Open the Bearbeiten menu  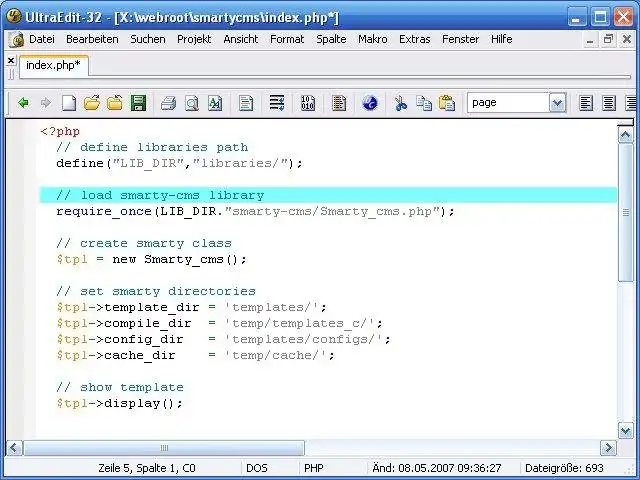point(92,39)
